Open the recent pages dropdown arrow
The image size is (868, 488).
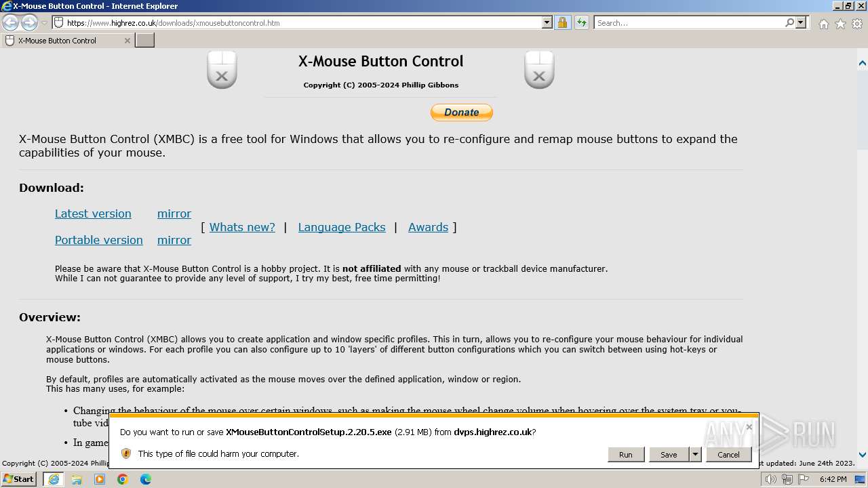click(x=44, y=23)
